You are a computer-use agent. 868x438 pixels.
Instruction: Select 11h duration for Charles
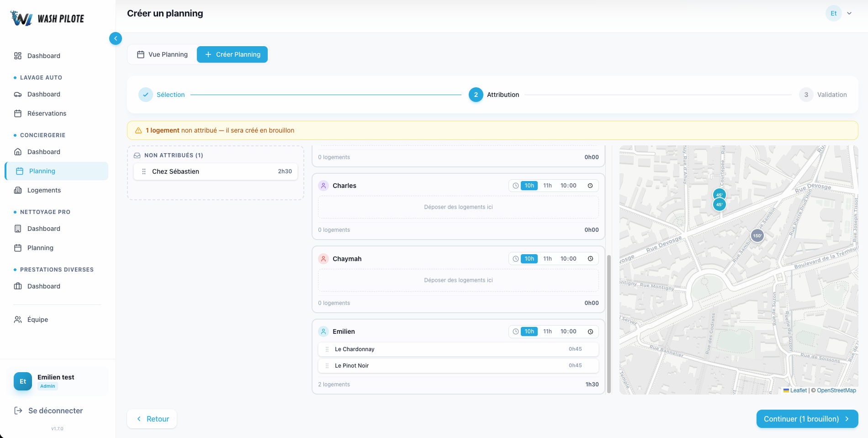click(x=547, y=186)
